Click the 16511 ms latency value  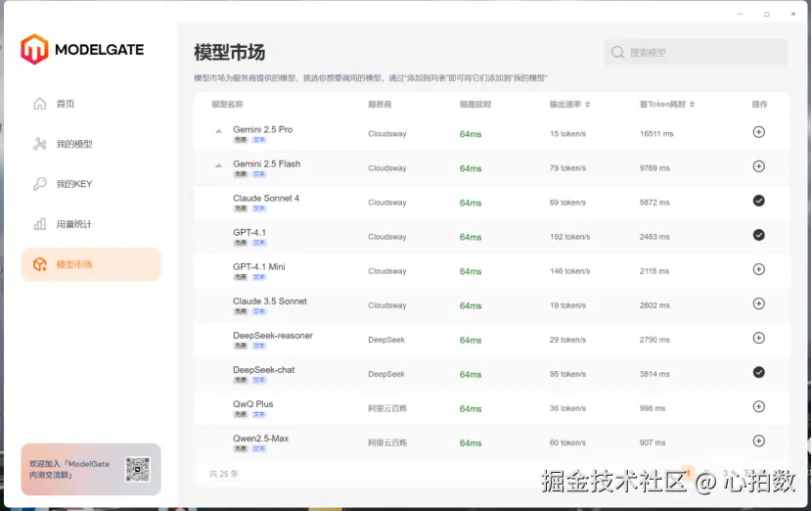[x=656, y=134]
